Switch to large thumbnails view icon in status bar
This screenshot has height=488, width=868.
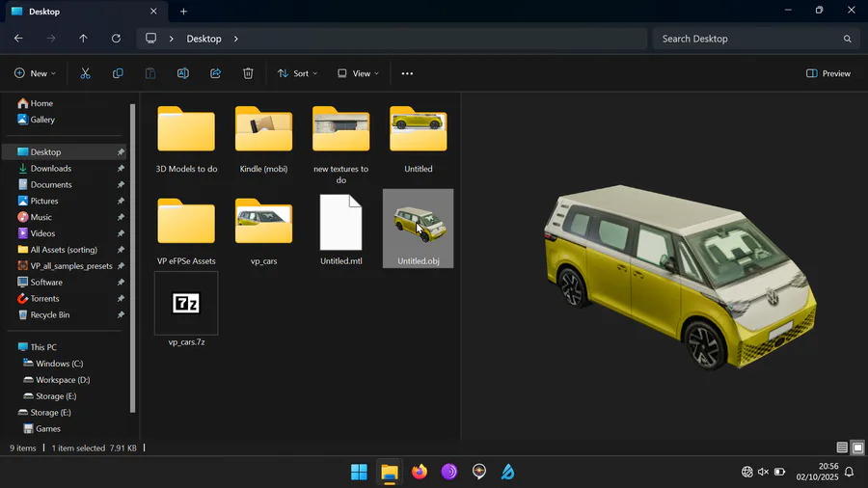pos(858,447)
